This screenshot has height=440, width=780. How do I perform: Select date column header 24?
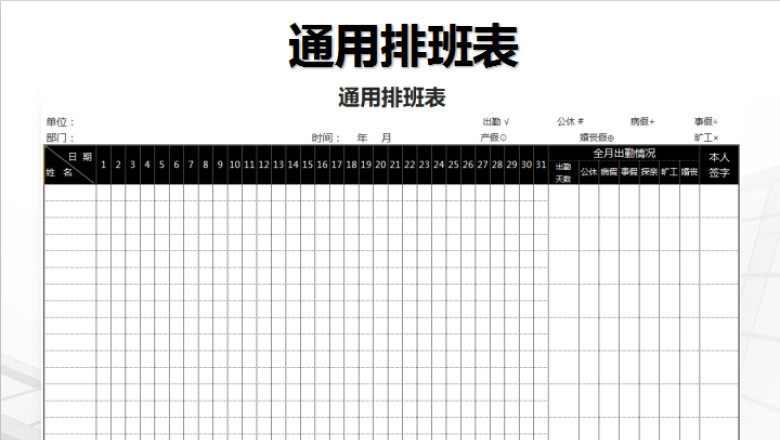[x=439, y=165]
